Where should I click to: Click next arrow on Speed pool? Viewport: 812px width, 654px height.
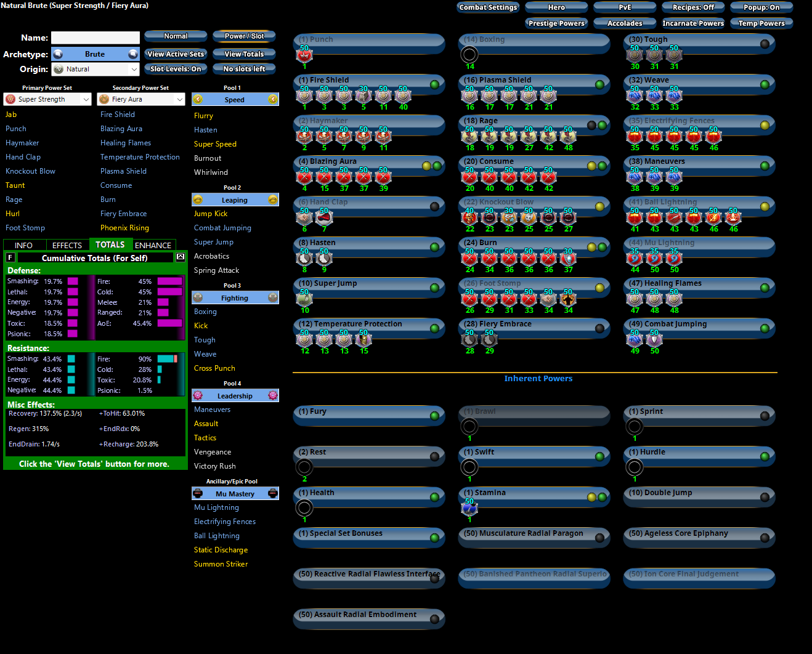(273, 99)
